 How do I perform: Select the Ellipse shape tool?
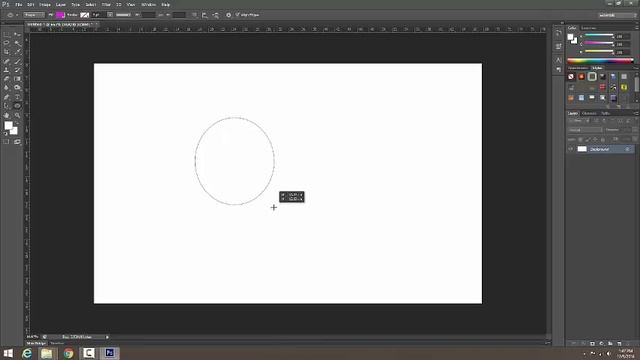pos(17,106)
